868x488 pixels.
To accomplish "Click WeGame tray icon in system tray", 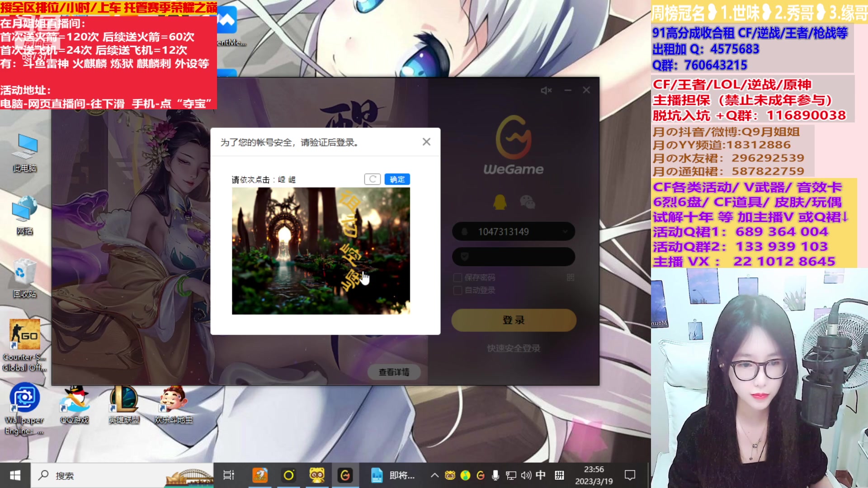I will pyautogui.click(x=481, y=475).
